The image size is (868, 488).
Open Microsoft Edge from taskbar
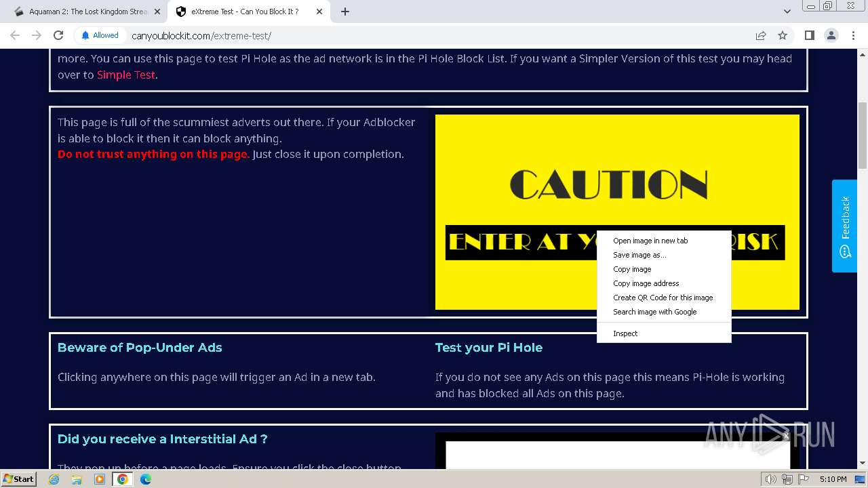pos(146,479)
